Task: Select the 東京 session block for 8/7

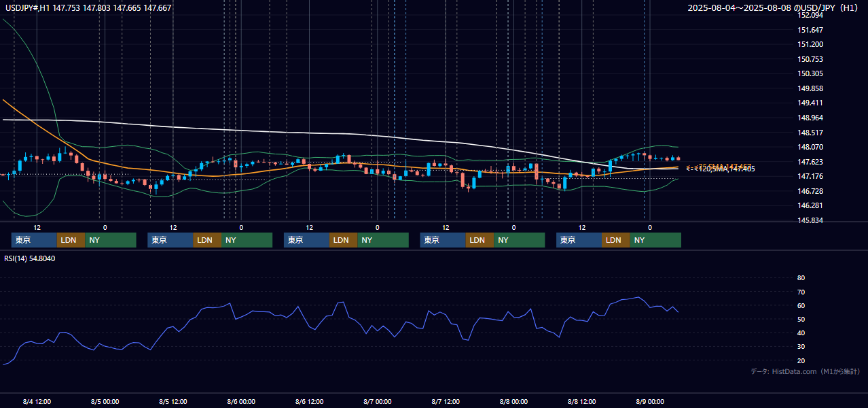Action: pyautogui.click(x=443, y=240)
